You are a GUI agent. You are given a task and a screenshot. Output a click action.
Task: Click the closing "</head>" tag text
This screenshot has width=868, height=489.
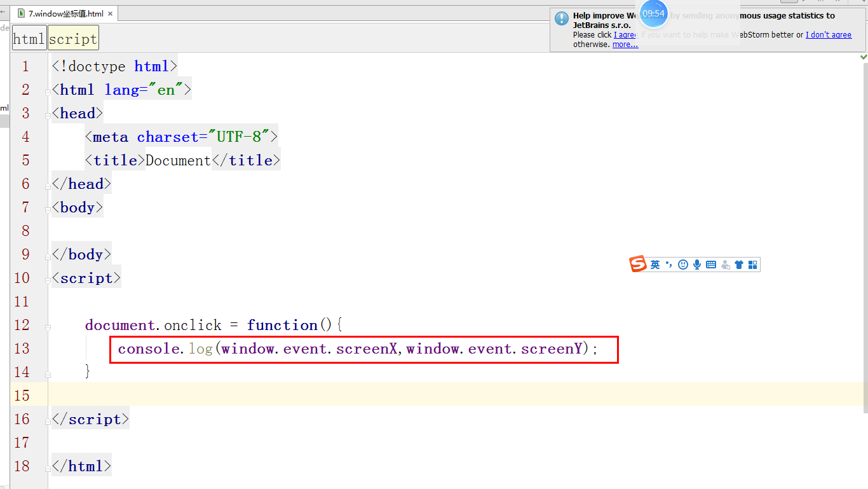81,184
